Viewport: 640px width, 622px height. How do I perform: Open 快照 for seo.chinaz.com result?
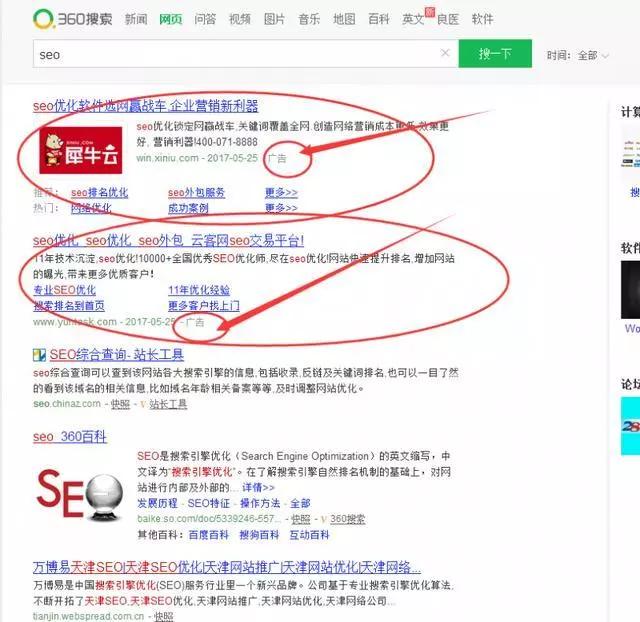point(120,404)
